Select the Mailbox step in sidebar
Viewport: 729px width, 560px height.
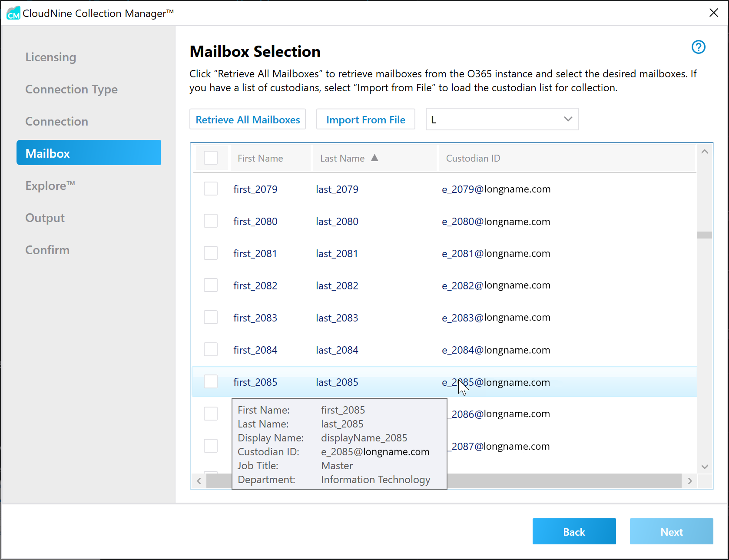coord(89,152)
